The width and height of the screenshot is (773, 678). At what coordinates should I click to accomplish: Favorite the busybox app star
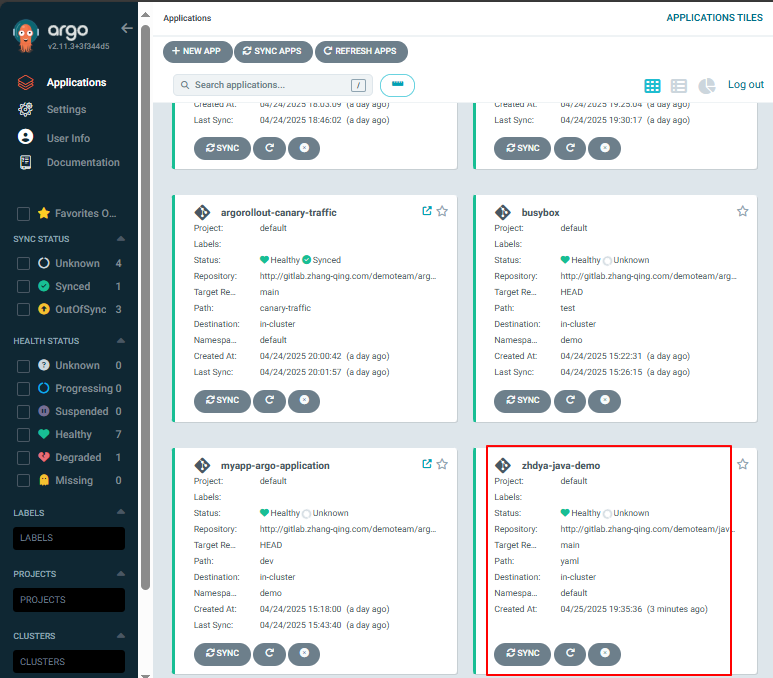(742, 211)
